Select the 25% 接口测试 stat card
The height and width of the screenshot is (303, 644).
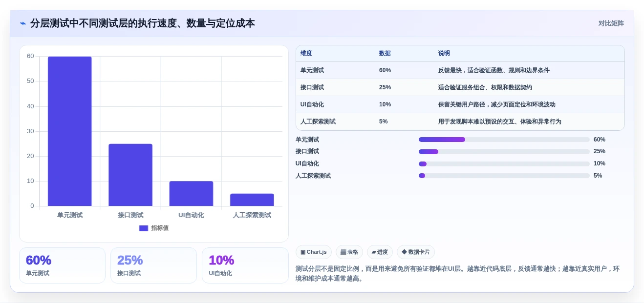[153, 265]
